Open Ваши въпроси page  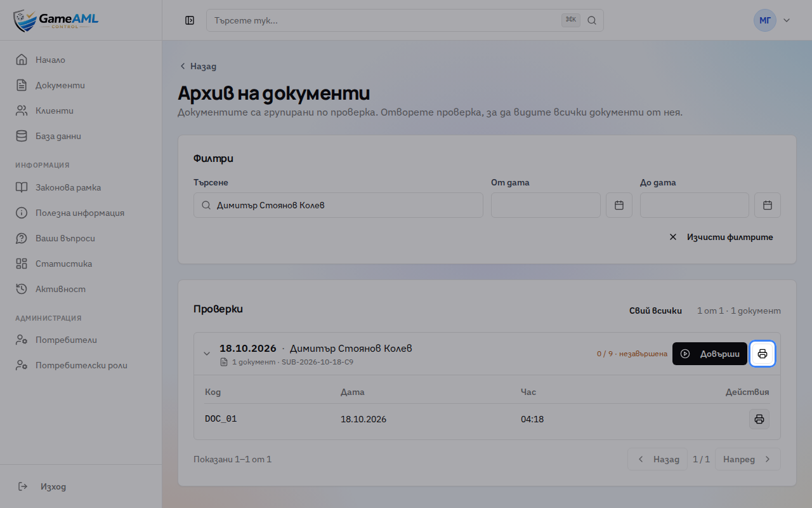tap(81, 238)
